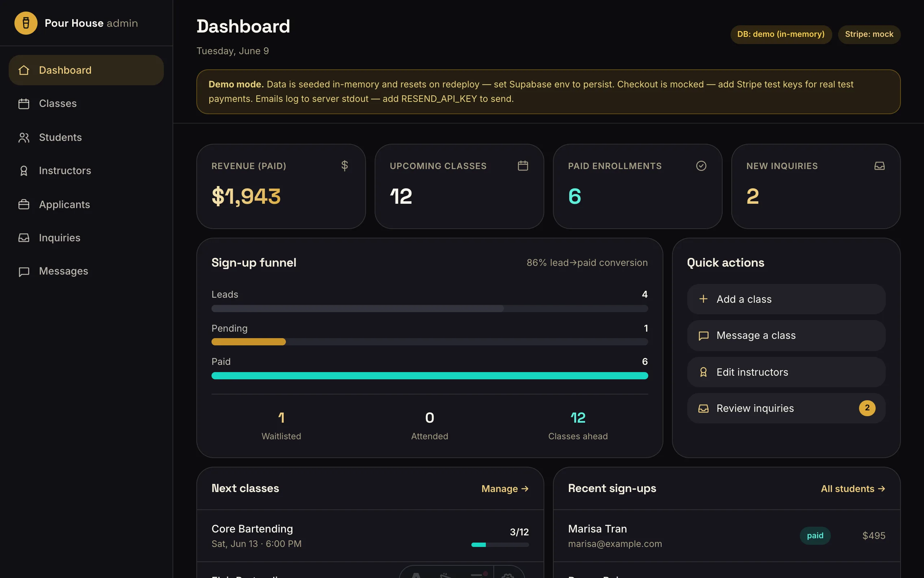Click the New Inquiries card showing 2
924x578 pixels.
point(816,186)
